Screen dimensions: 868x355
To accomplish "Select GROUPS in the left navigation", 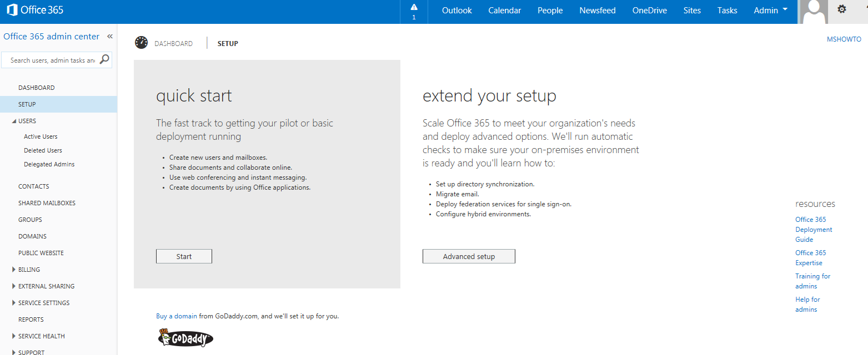I will [x=30, y=220].
